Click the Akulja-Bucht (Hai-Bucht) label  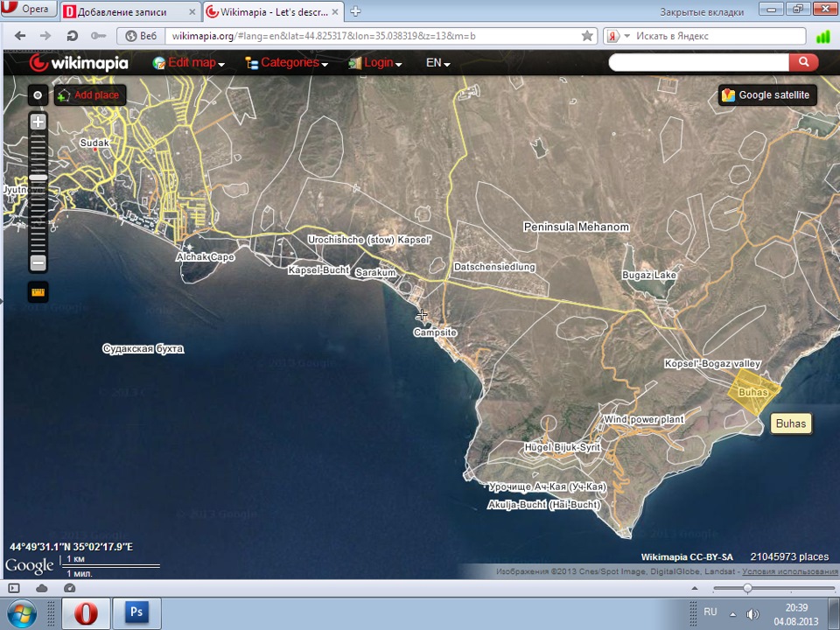click(543, 505)
